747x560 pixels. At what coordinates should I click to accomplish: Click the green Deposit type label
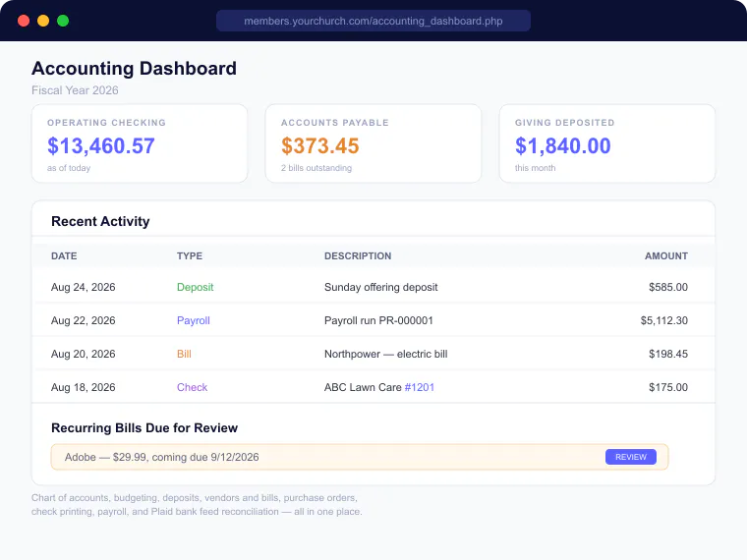(195, 287)
